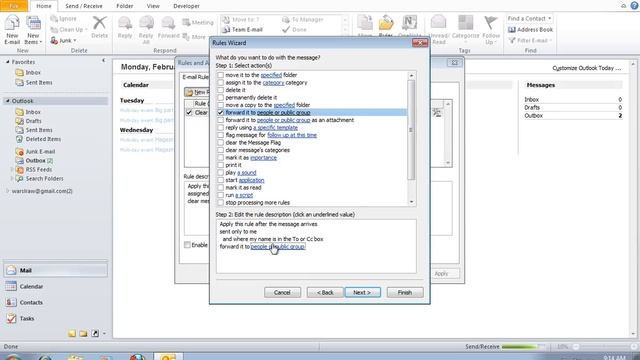
Task: Switch to the Folder ribbon tab
Action: coord(124,6)
